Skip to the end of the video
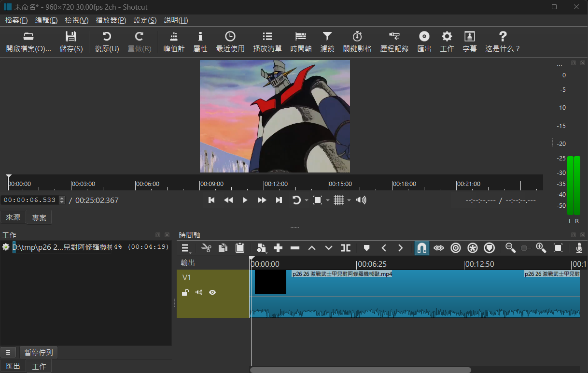 click(x=279, y=200)
